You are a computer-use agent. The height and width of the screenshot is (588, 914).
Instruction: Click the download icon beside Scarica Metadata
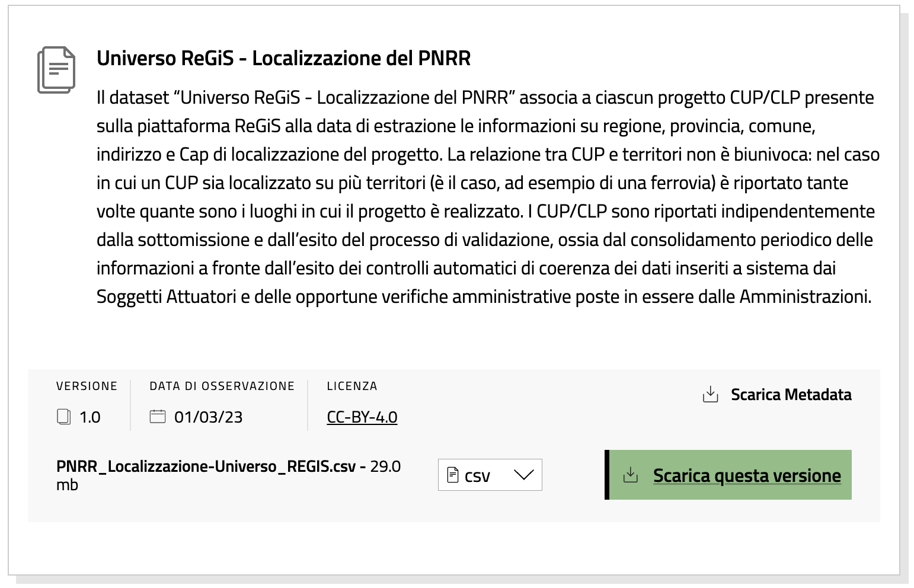tap(710, 394)
